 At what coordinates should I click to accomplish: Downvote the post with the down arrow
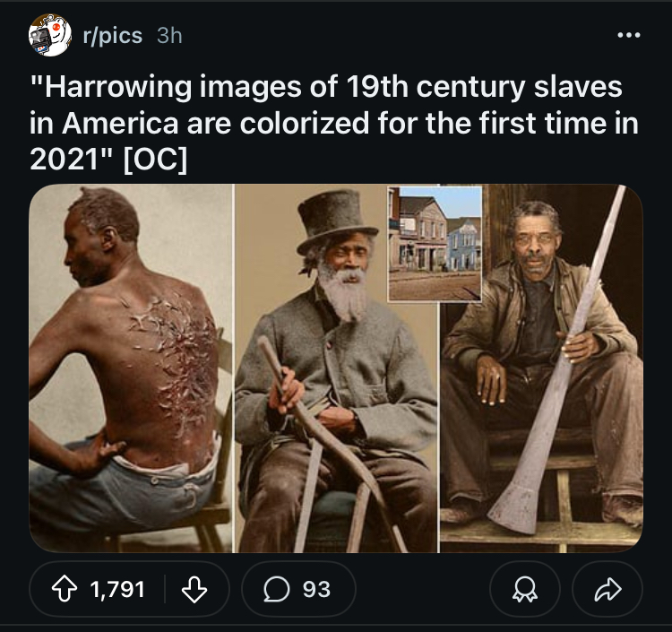(194, 590)
